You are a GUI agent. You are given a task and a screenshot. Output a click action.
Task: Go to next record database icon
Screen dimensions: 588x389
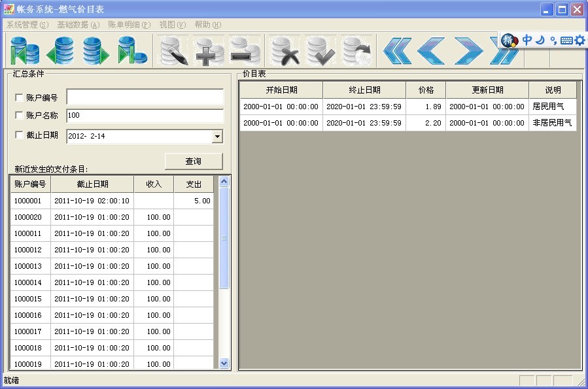(96, 50)
